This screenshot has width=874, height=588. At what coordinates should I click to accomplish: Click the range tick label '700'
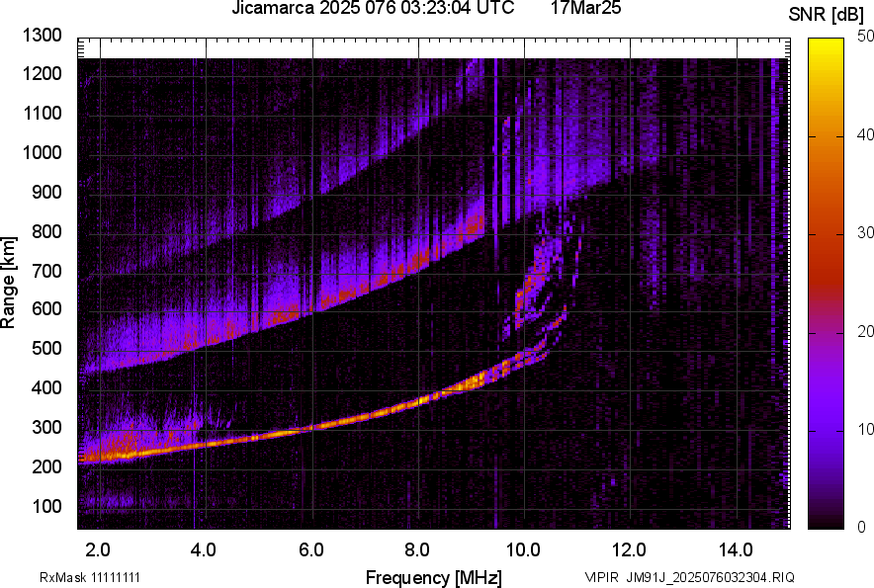click(46, 271)
